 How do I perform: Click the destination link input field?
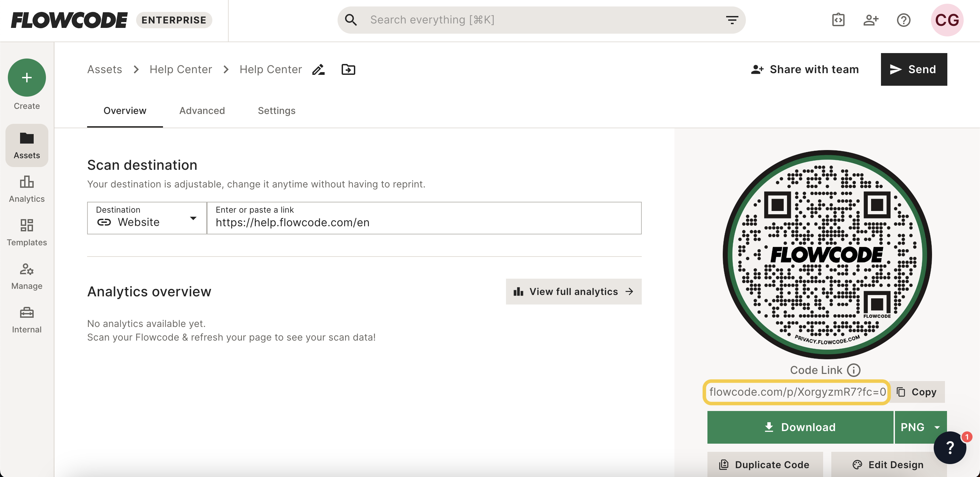(x=424, y=218)
